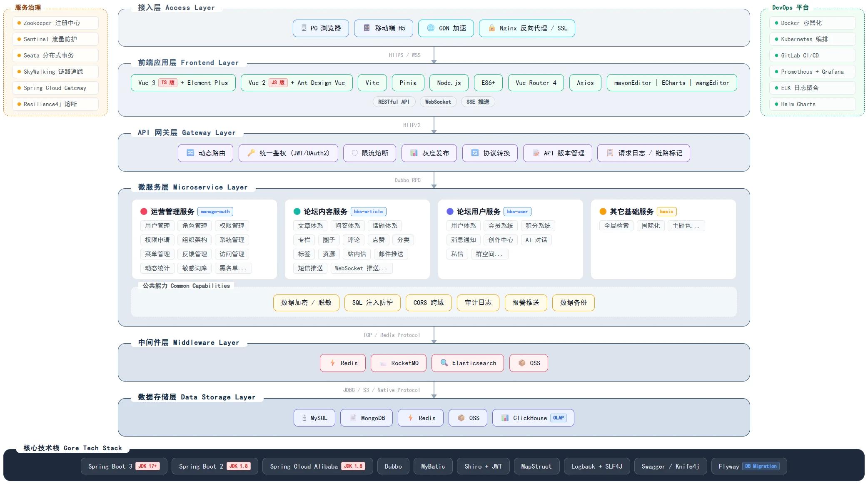Screen dimensions: 868x484
Task: Click the Pinia frontend box
Action: (x=408, y=82)
